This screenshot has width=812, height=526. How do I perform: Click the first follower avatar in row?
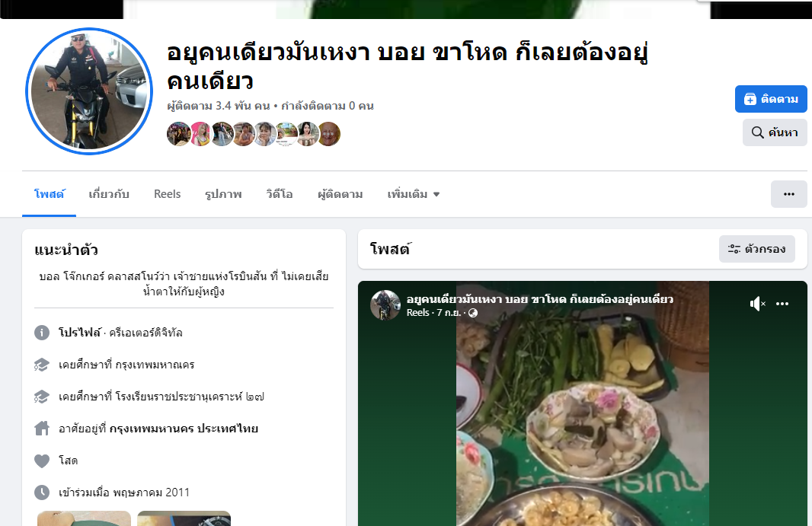(179, 134)
